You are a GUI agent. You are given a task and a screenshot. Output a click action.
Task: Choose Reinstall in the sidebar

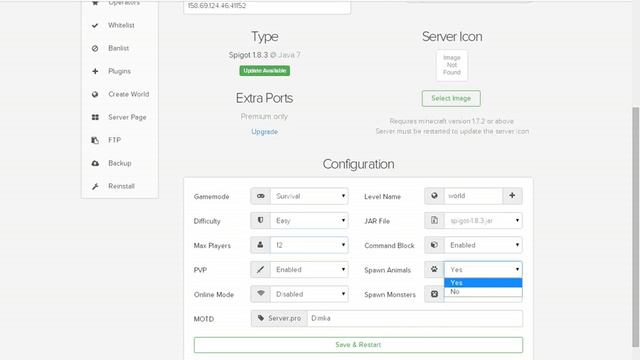(x=120, y=186)
